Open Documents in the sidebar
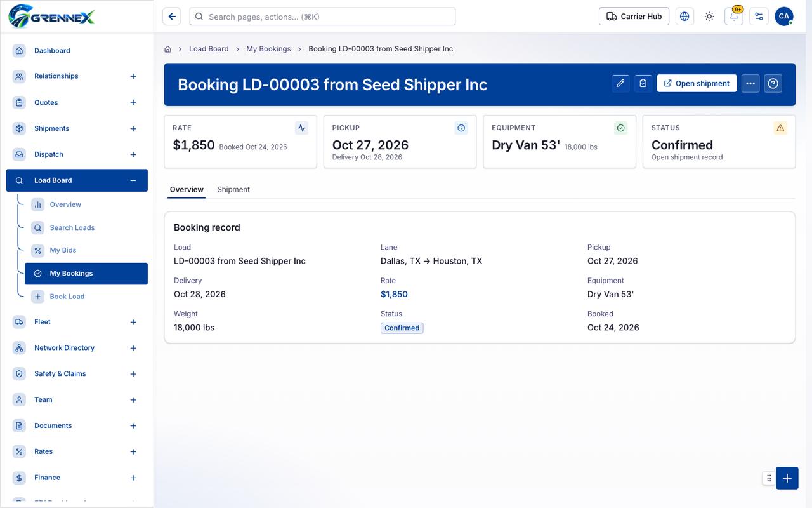The image size is (812, 508). [77, 425]
